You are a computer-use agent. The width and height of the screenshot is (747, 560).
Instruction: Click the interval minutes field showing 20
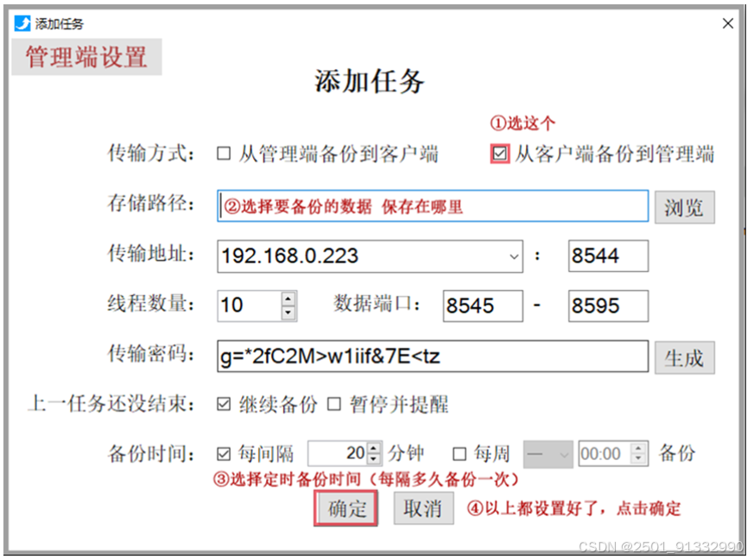pos(338,453)
